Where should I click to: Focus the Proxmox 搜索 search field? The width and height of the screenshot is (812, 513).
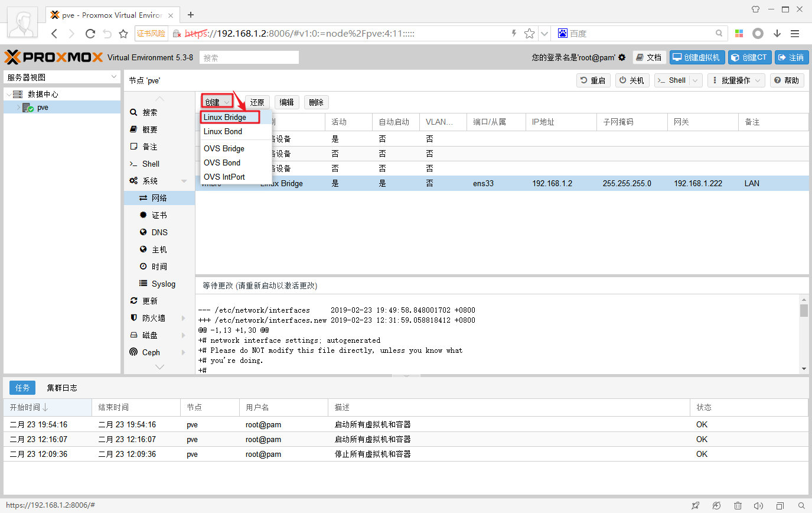point(249,57)
